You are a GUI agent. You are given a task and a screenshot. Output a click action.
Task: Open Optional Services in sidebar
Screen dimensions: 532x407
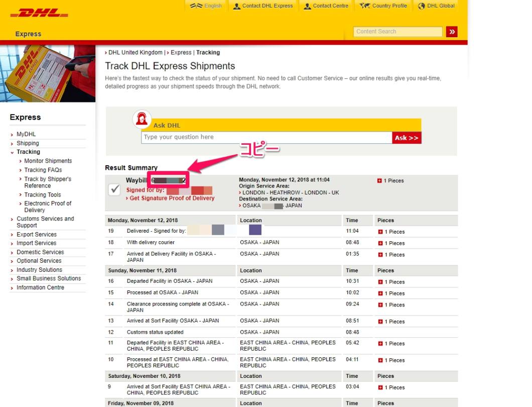click(39, 261)
